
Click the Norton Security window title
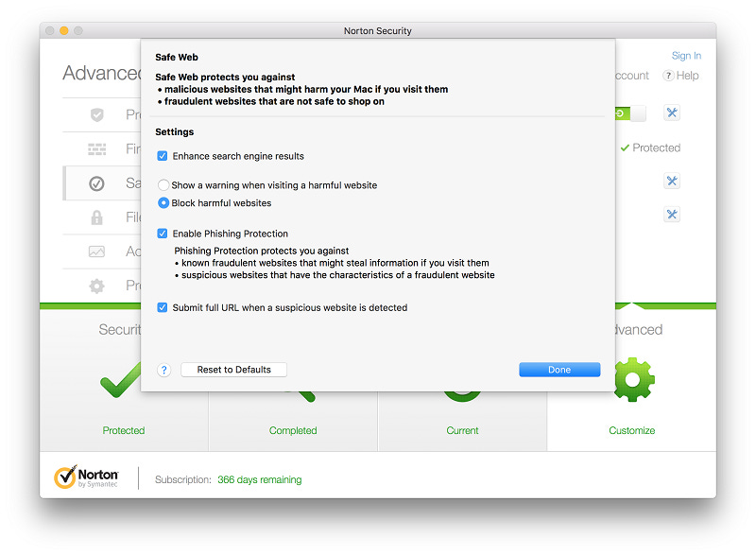[377, 31]
